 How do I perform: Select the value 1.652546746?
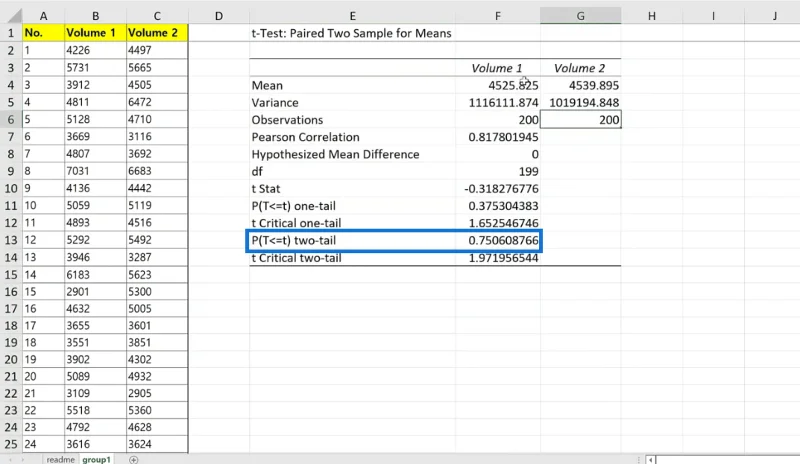click(498, 223)
